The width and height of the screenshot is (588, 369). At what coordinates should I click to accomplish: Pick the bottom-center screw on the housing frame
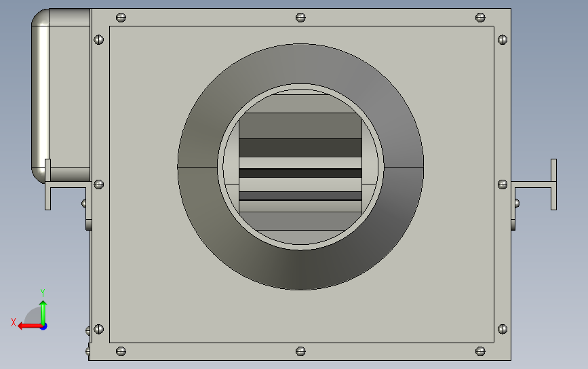click(300, 351)
